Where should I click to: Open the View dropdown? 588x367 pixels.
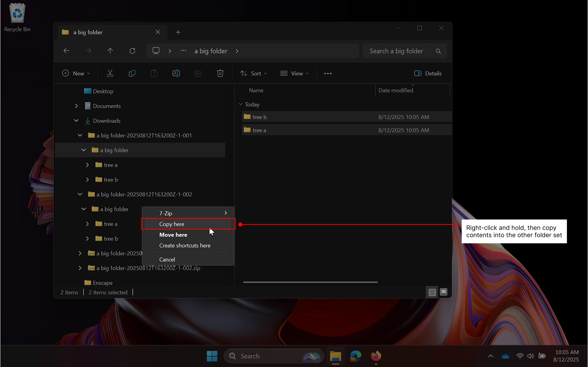click(294, 73)
